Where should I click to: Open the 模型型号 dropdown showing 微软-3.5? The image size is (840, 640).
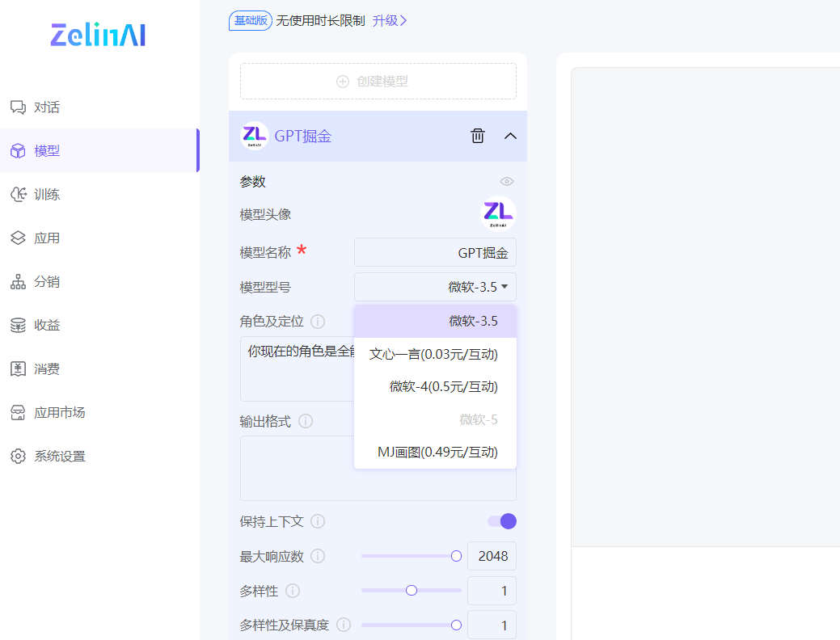[435, 287]
